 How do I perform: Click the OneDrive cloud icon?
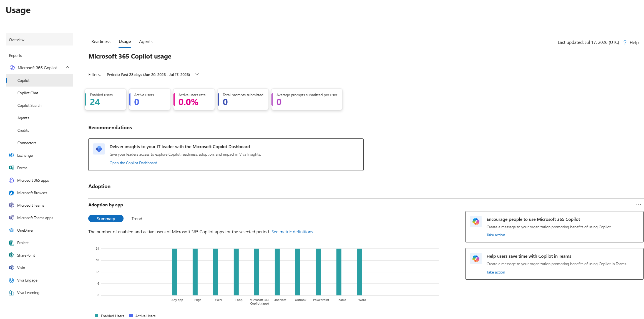coord(11,230)
